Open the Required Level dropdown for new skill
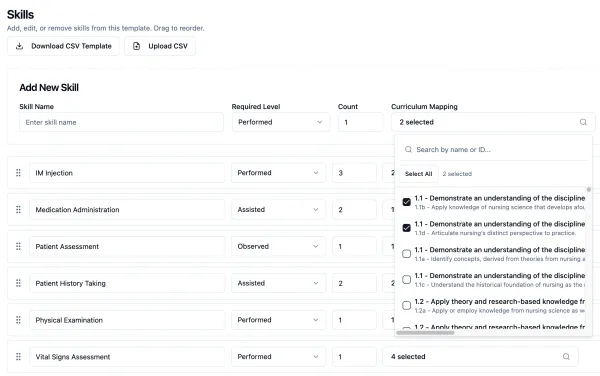This screenshot has height=376, width=600. [x=280, y=122]
